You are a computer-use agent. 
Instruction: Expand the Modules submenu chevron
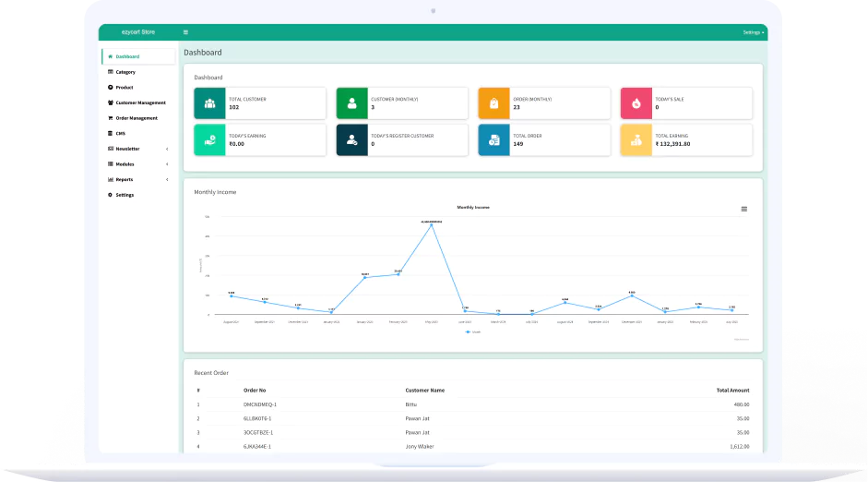click(x=167, y=164)
